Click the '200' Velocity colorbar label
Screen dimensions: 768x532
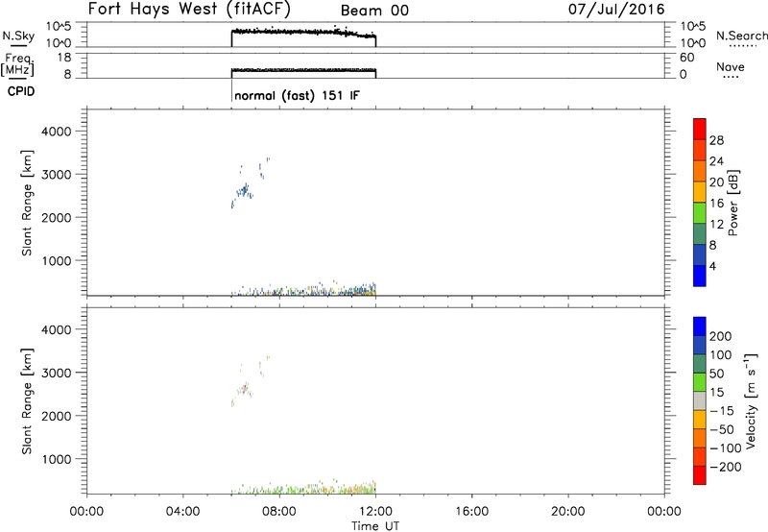[721, 336]
